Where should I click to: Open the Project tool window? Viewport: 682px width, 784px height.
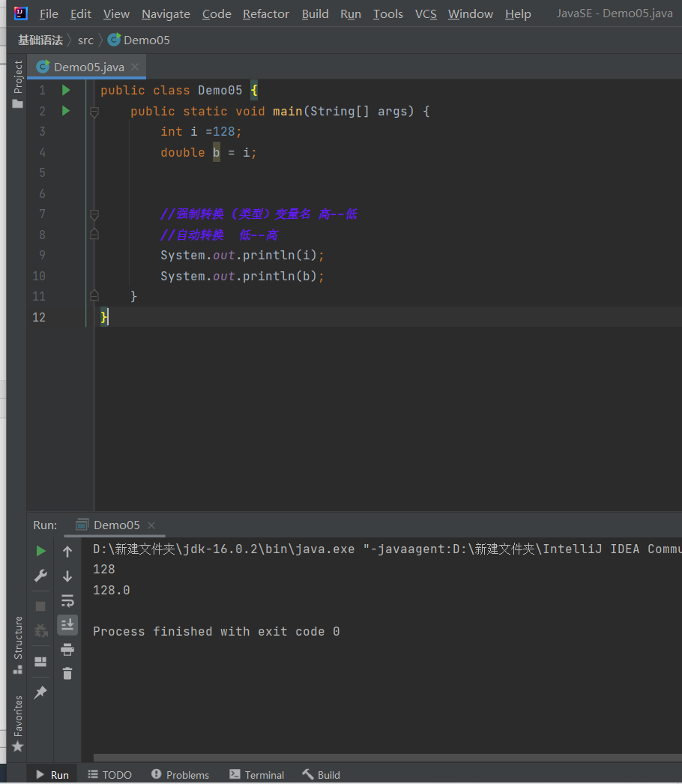[18, 84]
